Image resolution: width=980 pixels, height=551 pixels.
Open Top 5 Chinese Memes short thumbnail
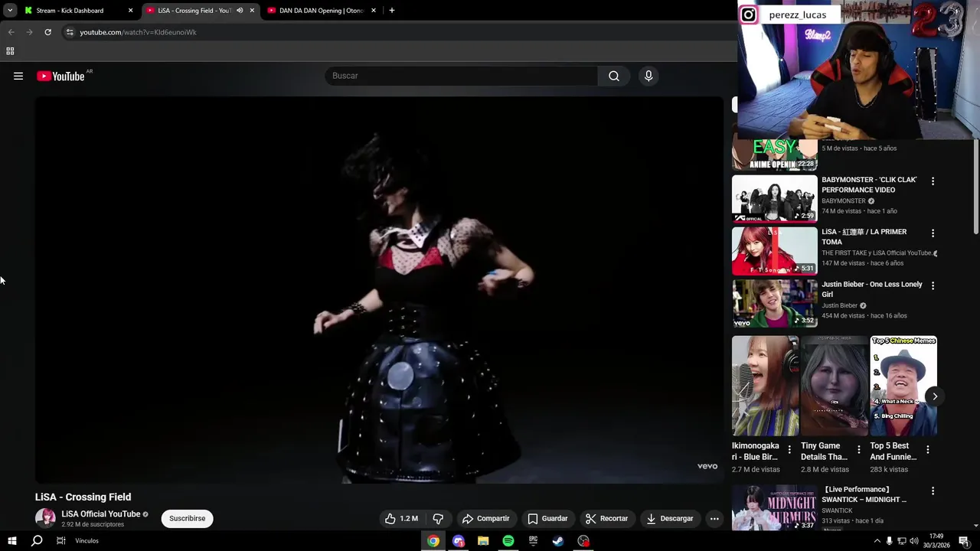pos(903,386)
